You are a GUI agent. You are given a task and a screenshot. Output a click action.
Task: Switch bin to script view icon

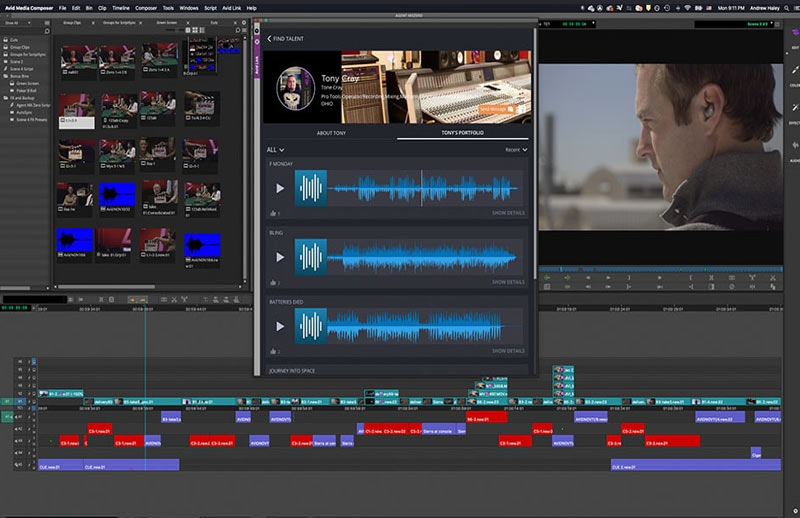(202, 31)
